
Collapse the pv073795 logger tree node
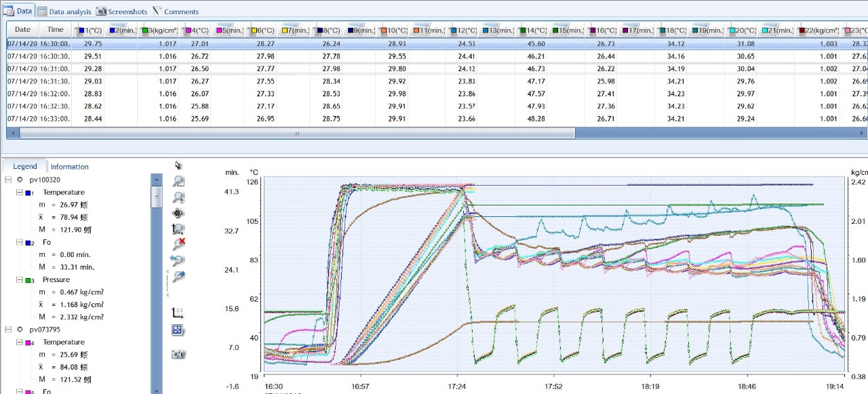click(x=8, y=330)
